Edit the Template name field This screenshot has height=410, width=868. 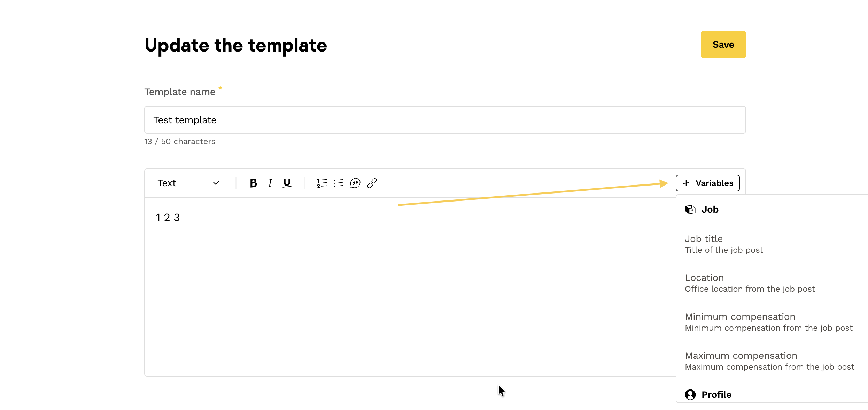445,120
